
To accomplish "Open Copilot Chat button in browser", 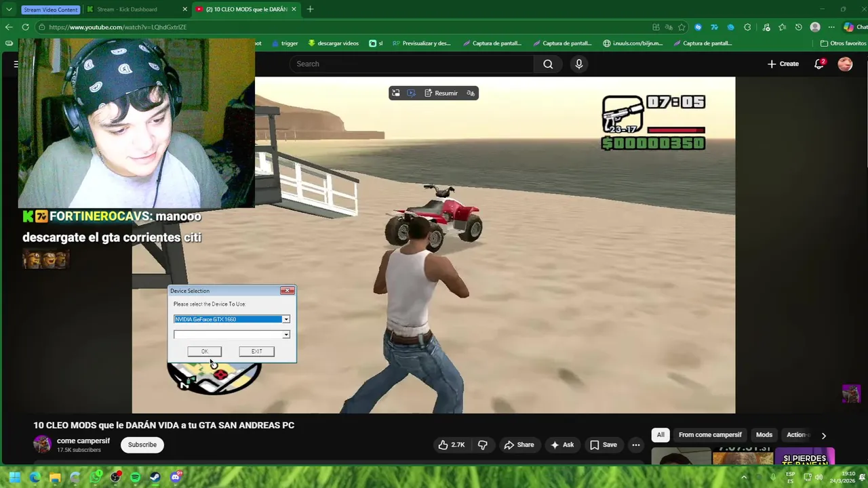I will 855,27.
